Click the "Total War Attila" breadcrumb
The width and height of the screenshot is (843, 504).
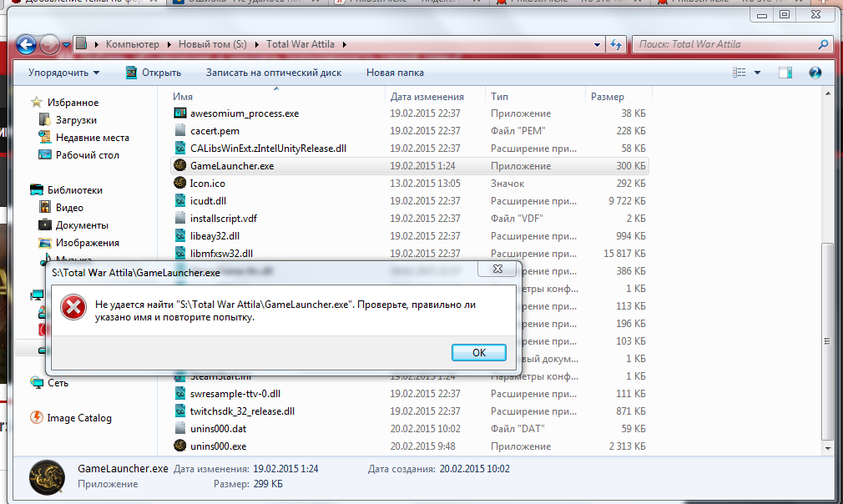[x=300, y=44]
